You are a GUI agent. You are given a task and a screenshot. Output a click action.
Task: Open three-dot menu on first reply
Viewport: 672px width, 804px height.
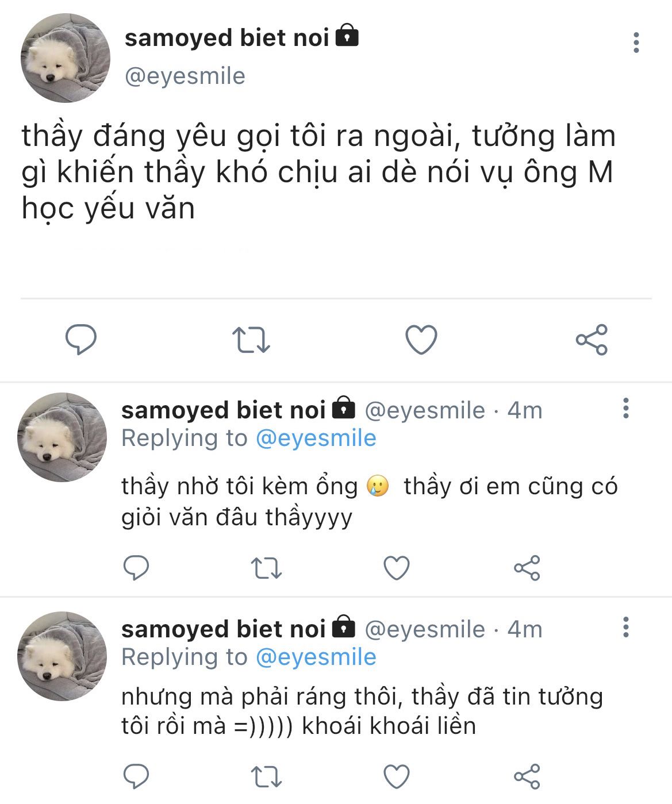626,407
